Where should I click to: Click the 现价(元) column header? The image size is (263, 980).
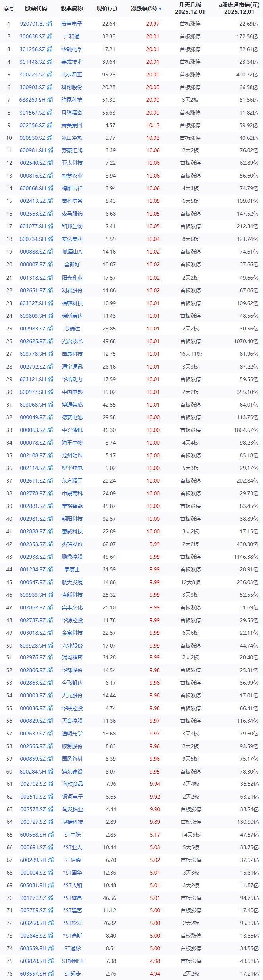[x=107, y=8]
